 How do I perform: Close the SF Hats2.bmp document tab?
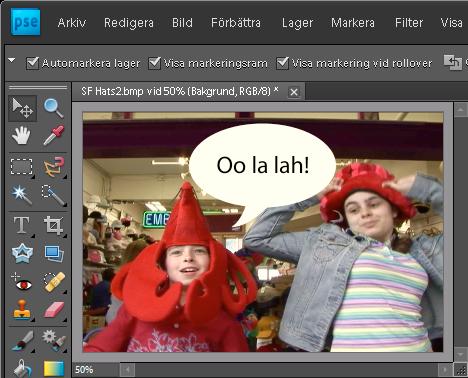(x=294, y=92)
